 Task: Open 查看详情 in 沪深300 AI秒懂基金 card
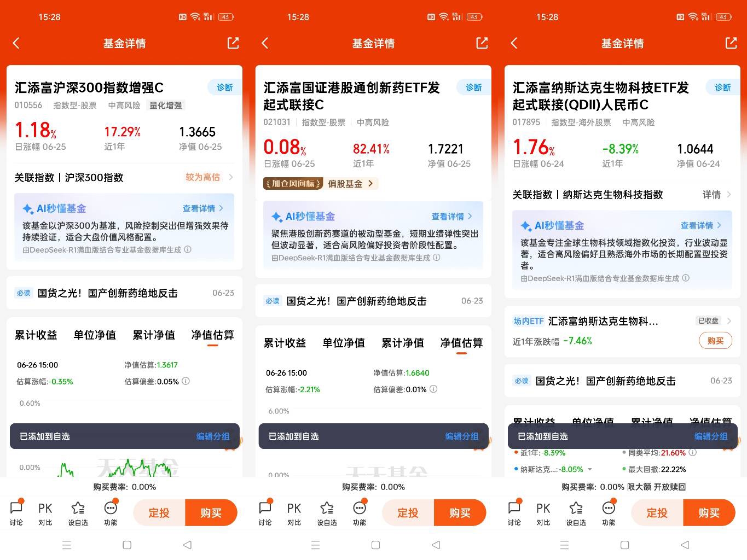click(203, 208)
